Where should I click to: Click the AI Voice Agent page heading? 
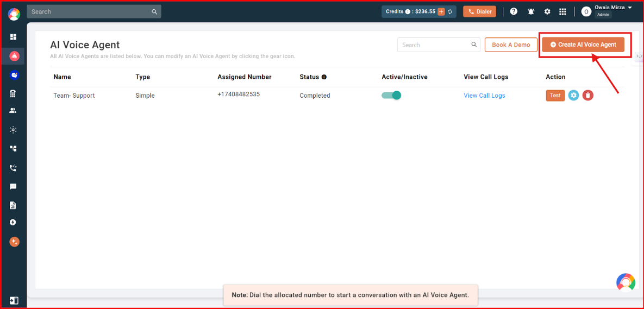click(85, 45)
